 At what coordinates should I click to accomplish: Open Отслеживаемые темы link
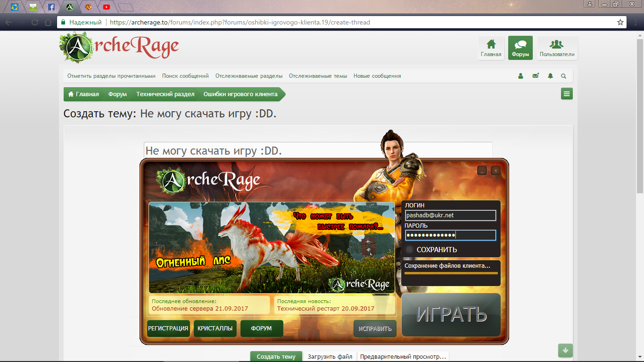pyautogui.click(x=318, y=76)
